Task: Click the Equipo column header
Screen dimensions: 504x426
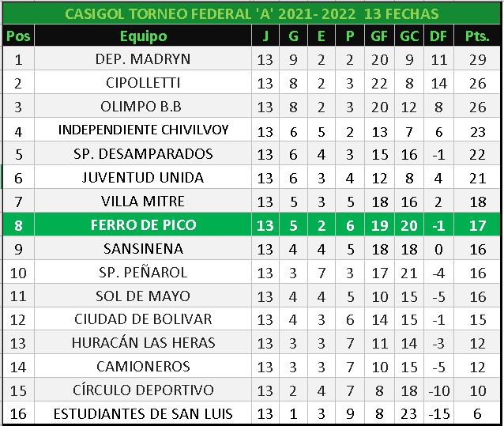Action: 143,36
